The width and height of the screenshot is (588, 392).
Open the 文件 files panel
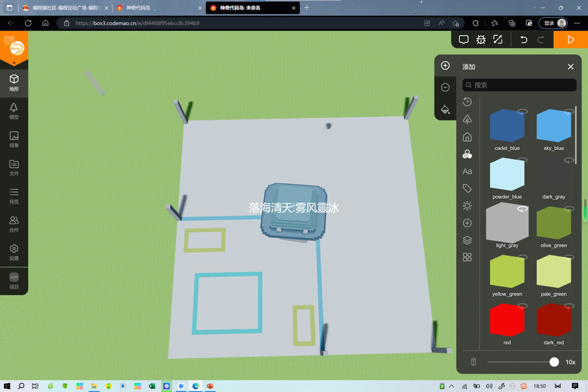tap(14, 167)
